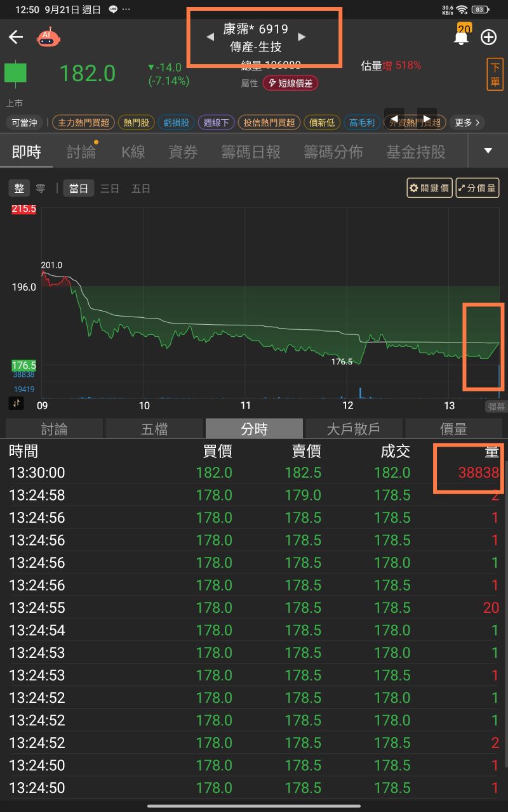
Task: Select the 整 whole-lot toggle
Action: click(19, 188)
